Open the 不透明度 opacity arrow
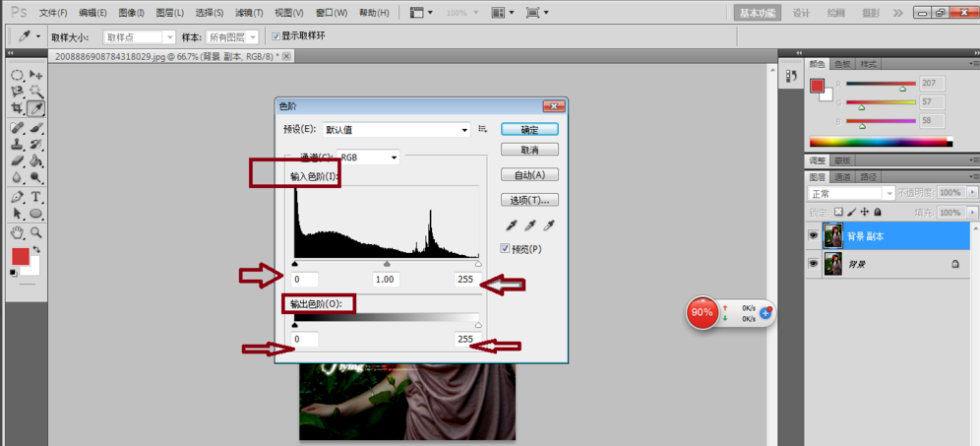 pos(970,193)
